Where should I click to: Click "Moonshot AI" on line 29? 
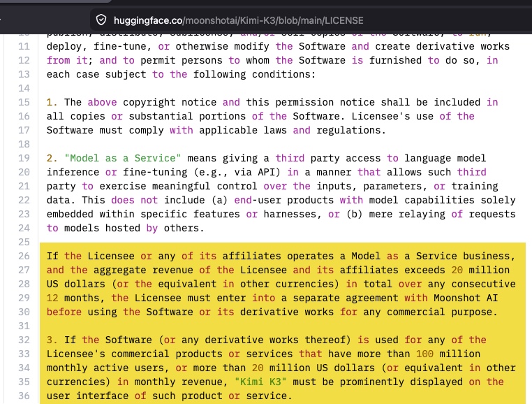click(466, 298)
